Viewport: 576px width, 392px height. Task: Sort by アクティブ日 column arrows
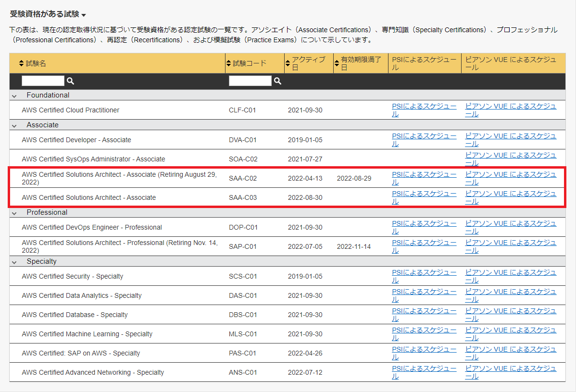coord(288,63)
